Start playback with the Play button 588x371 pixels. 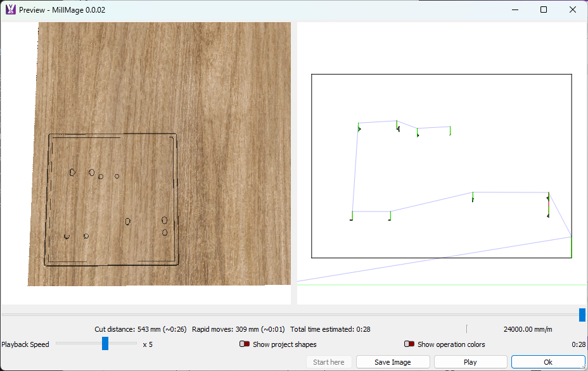click(470, 362)
